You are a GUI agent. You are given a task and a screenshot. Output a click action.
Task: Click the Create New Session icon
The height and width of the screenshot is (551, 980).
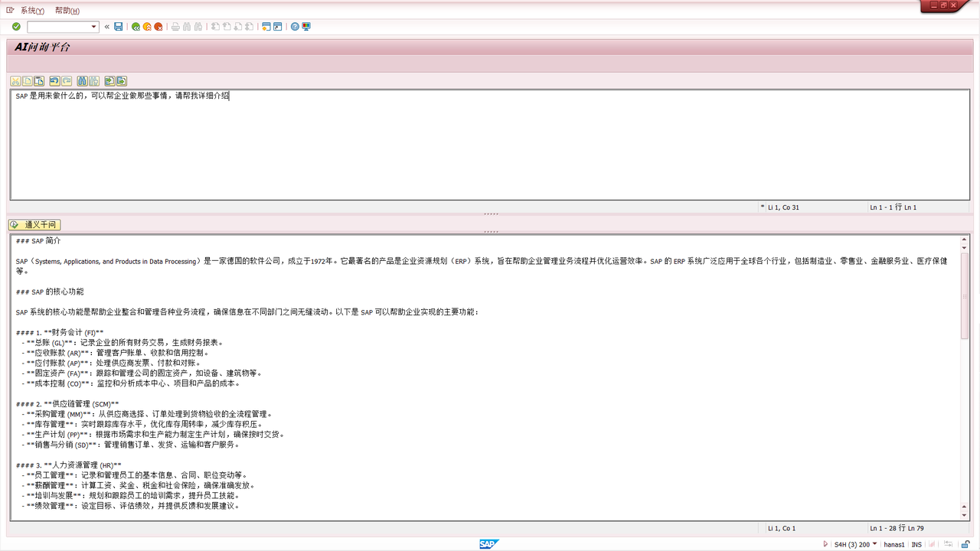(266, 27)
